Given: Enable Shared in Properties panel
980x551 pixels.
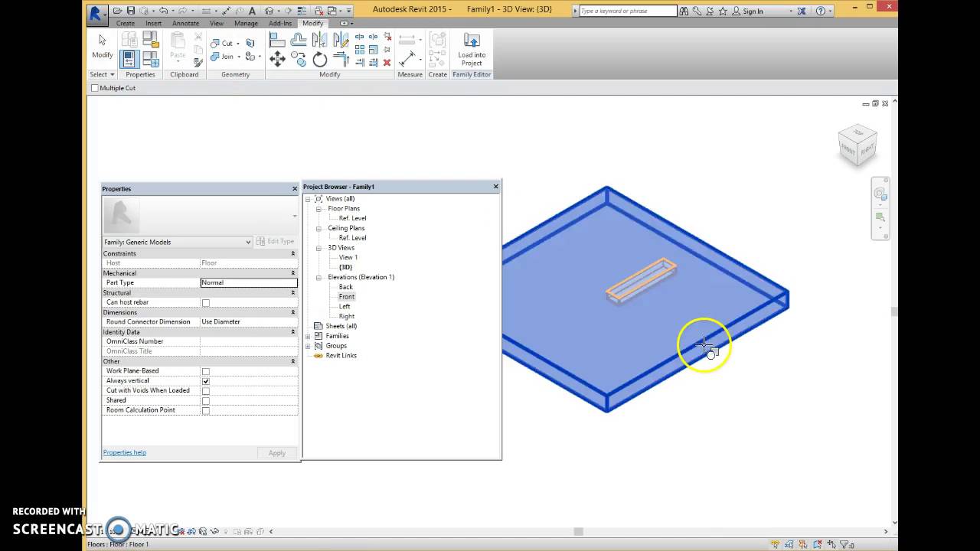Looking at the screenshot, I should point(206,400).
